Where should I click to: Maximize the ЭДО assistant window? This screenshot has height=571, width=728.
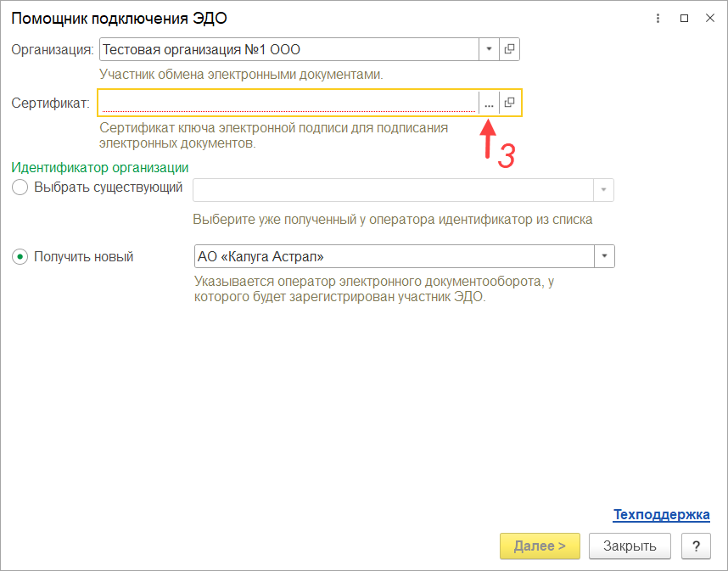click(684, 18)
